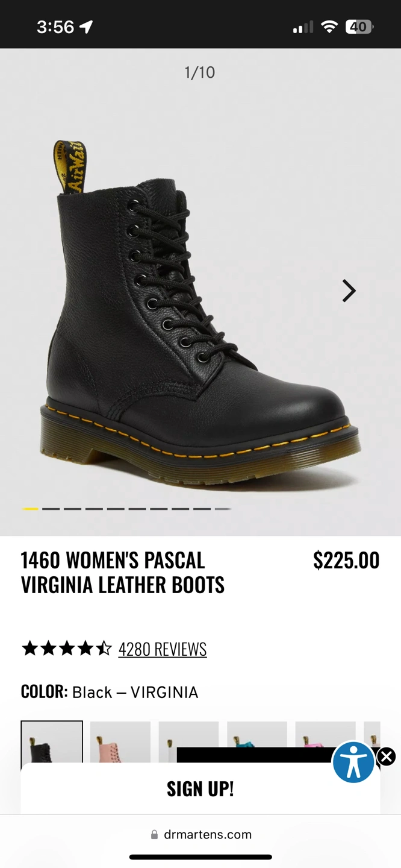Select the first yellow carousel indicator
This screenshot has height=868, width=401.
pos(30,509)
